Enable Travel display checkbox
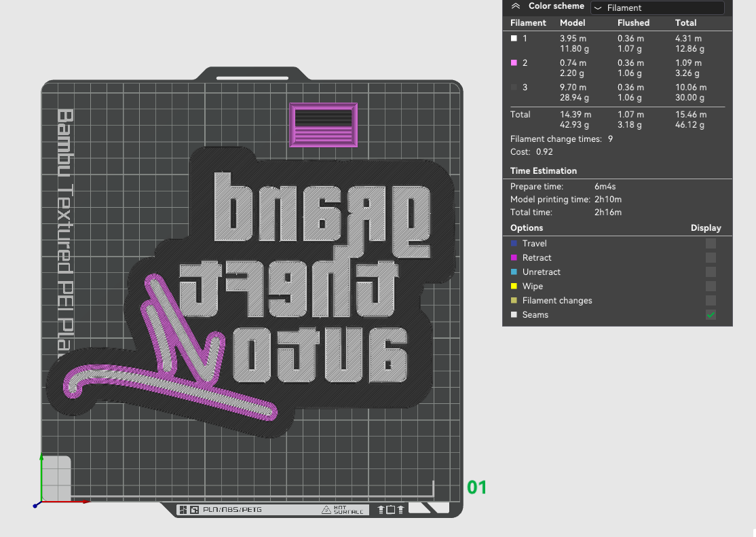Image resolution: width=756 pixels, height=537 pixels. [711, 243]
